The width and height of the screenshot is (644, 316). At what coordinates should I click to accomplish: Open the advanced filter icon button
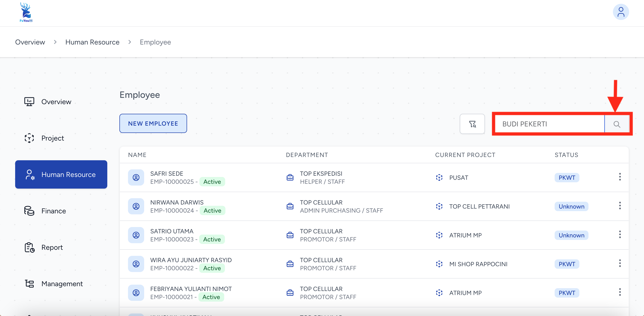[x=472, y=124]
